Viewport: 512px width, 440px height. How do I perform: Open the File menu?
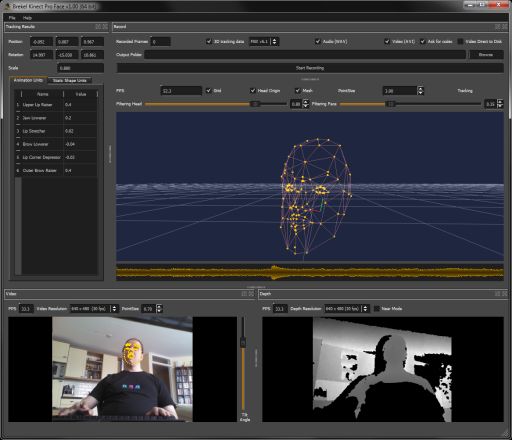click(x=12, y=18)
